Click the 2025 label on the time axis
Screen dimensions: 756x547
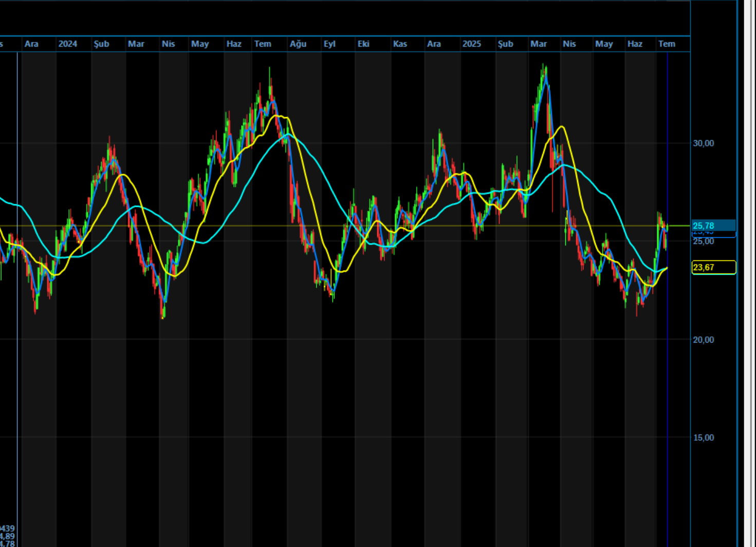[x=471, y=44]
